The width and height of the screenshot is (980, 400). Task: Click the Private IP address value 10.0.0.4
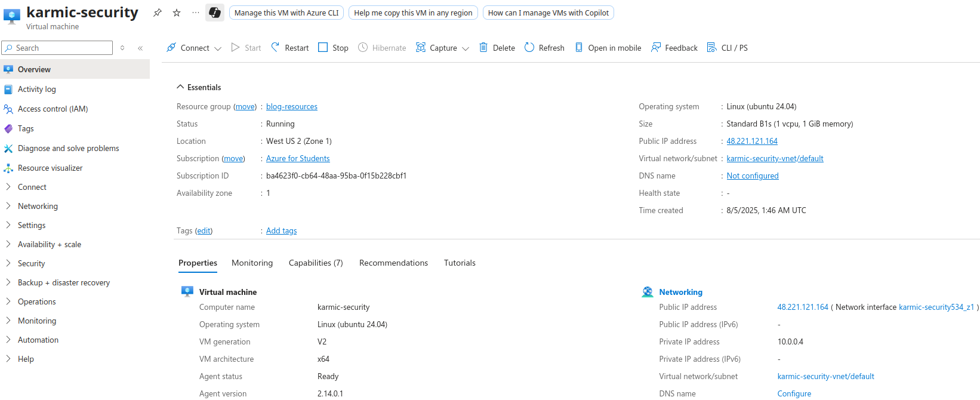[x=790, y=342]
